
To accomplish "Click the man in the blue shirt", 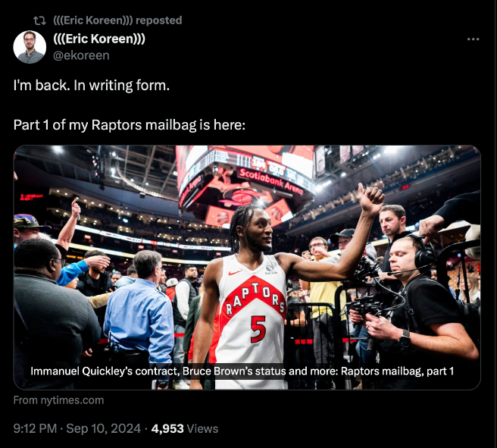I will tap(140, 311).
